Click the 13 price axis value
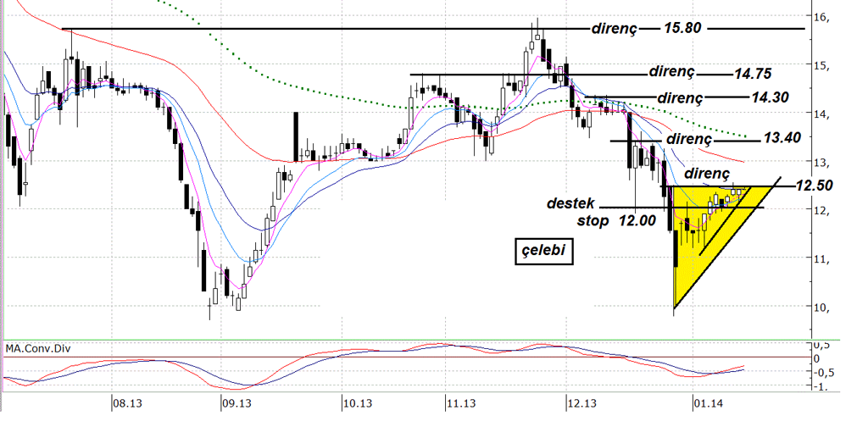The height and width of the screenshot is (438, 868). coord(820,163)
